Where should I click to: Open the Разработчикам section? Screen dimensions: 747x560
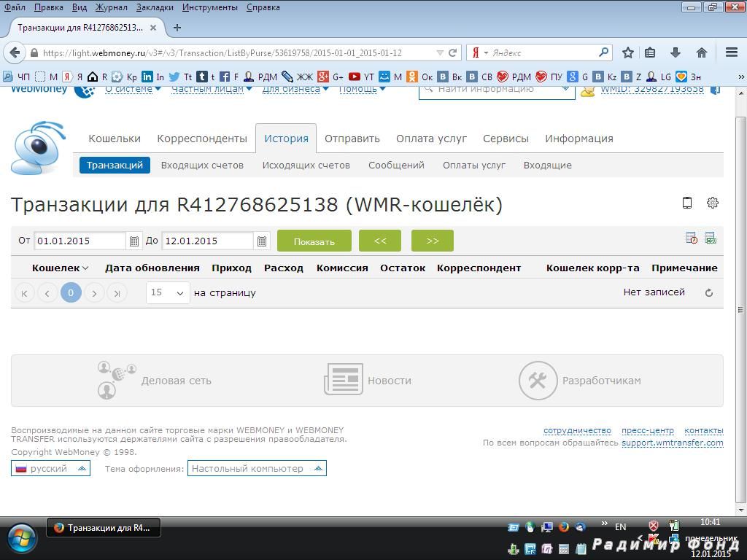(x=580, y=381)
